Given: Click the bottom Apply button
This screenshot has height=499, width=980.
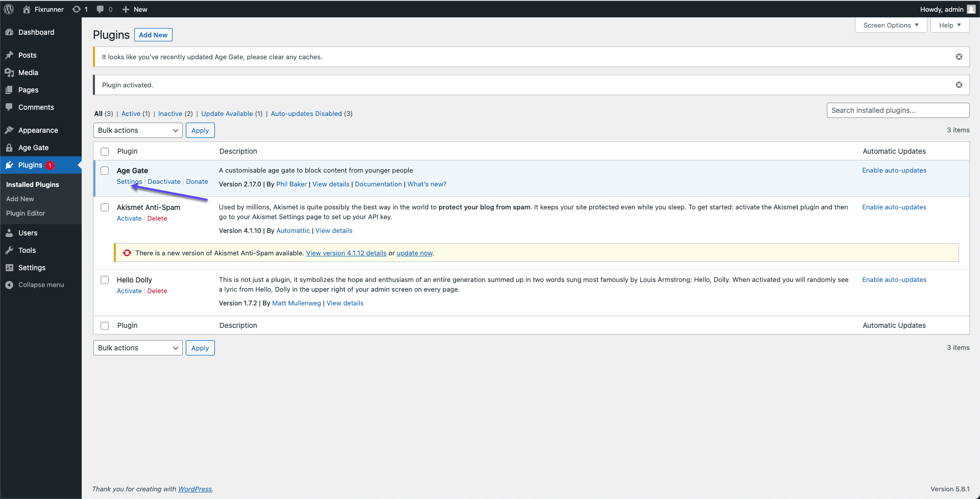Looking at the screenshot, I should point(200,348).
